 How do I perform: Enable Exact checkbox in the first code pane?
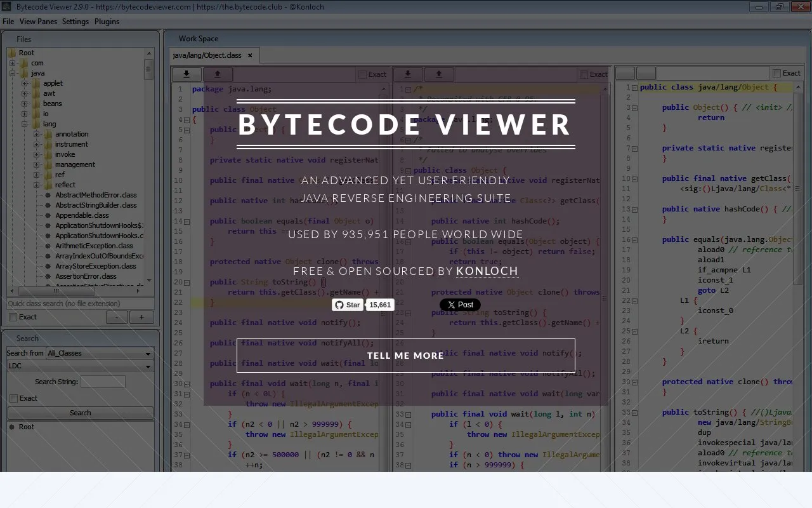click(363, 74)
